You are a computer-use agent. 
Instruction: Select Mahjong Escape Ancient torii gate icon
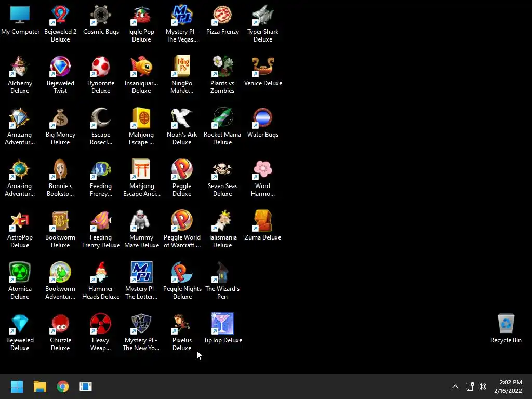(141, 169)
